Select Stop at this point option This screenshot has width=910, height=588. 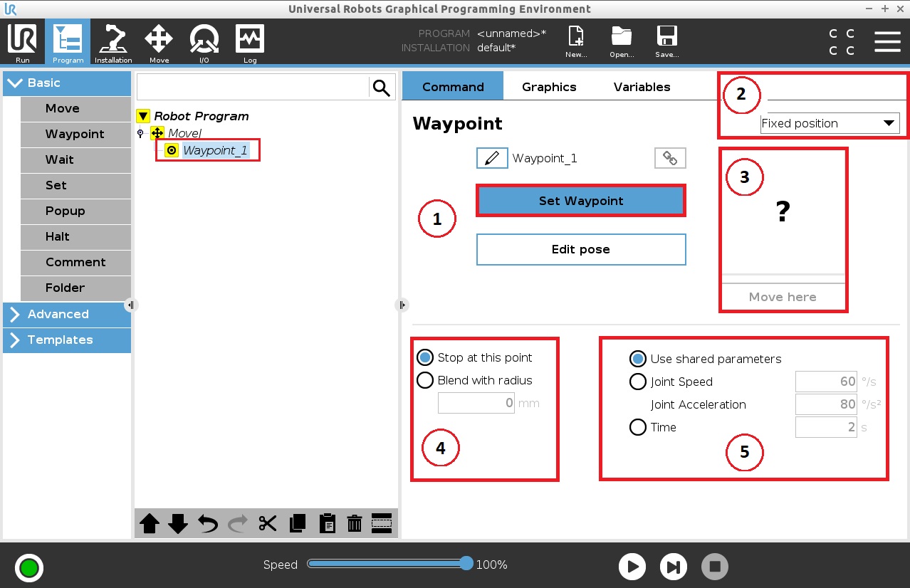[425, 357]
